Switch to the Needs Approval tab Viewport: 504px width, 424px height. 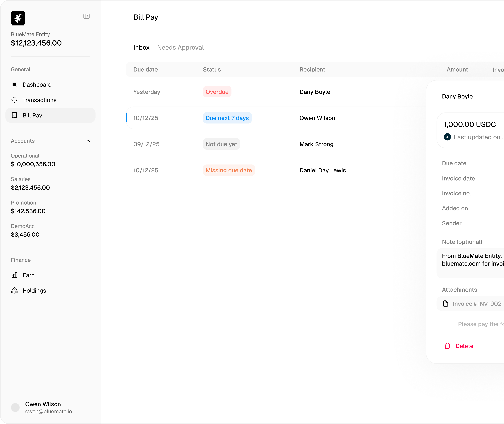180,48
